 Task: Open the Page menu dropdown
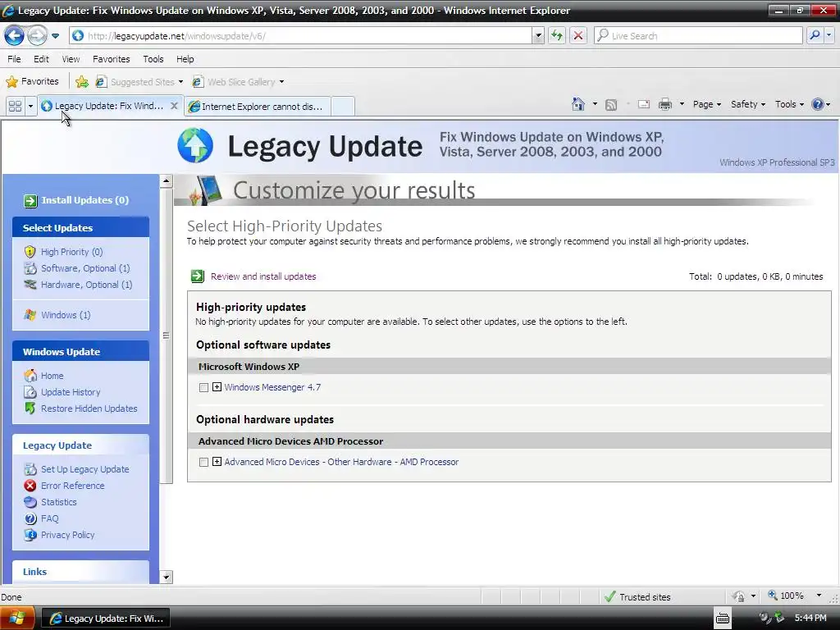click(x=707, y=104)
